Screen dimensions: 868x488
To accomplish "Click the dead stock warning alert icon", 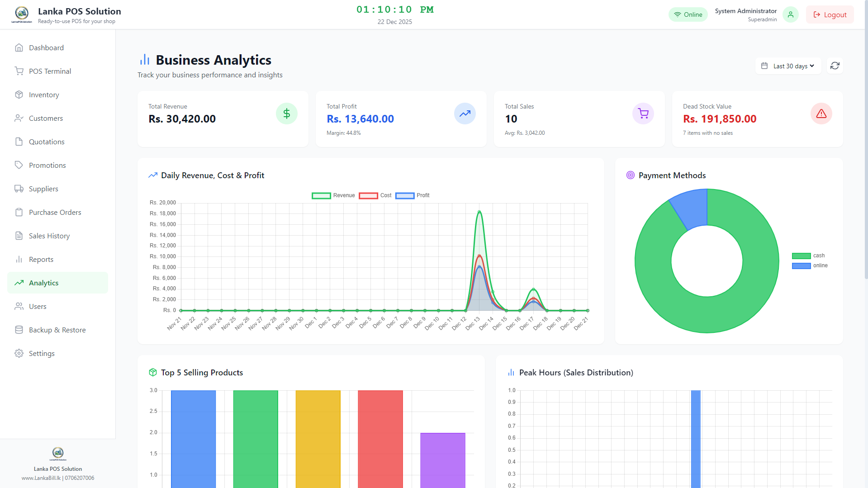I will [821, 114].
